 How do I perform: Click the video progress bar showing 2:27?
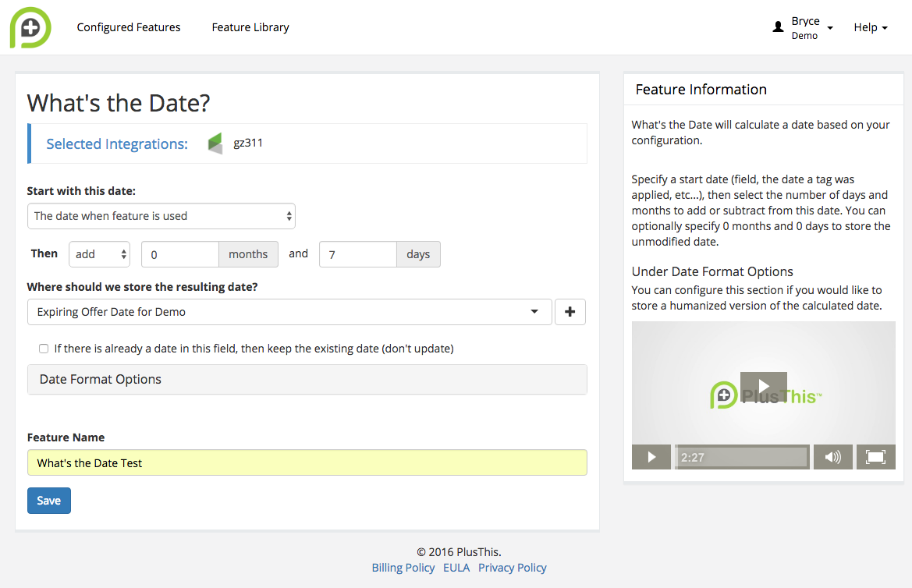click(x=742, y=457)
